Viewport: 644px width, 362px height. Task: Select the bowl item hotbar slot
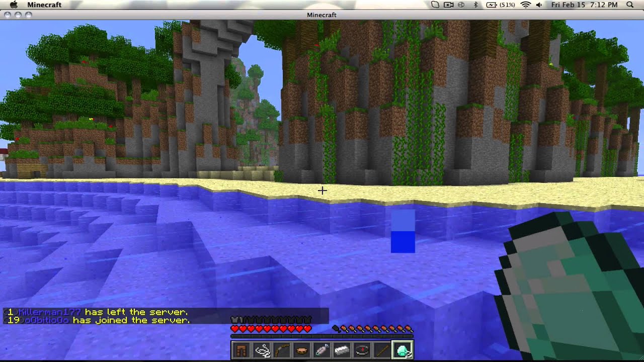pos(302,350)
